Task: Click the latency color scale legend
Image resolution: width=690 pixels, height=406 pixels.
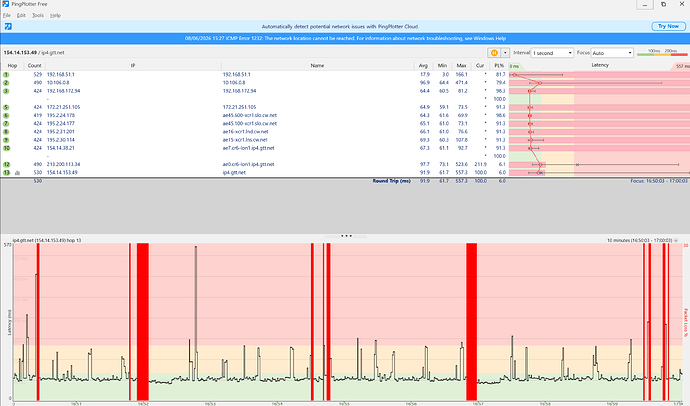Action: point(662,53)
